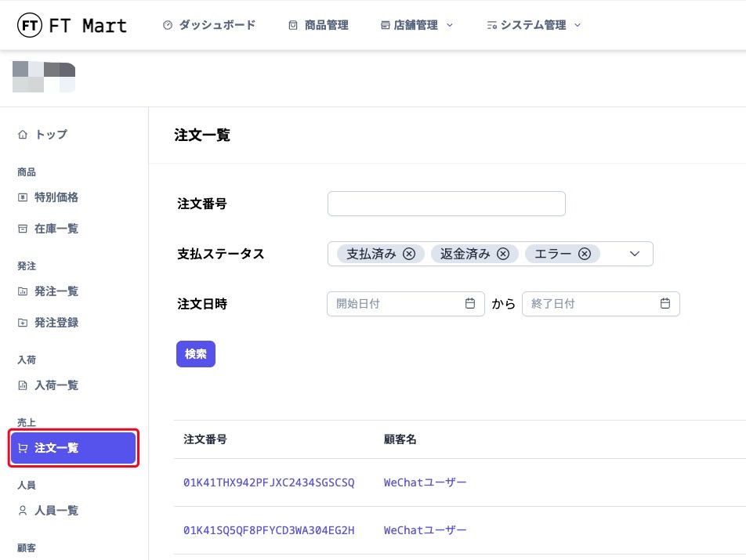Click the 注文番号 input field
Screen dimensions: 746x560
click(x=446, y=204)
